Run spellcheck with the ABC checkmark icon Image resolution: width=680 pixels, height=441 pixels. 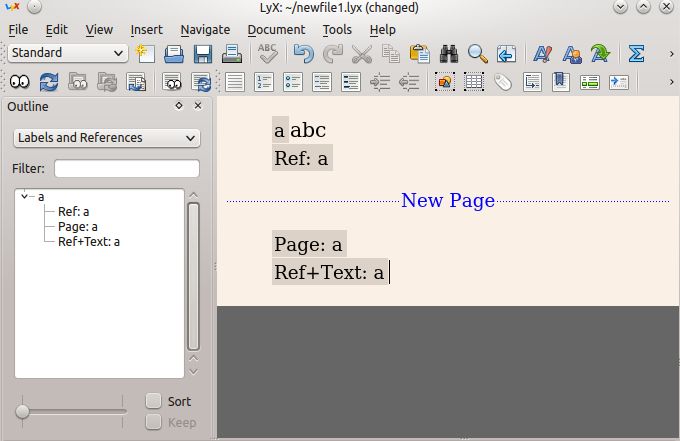268,54
